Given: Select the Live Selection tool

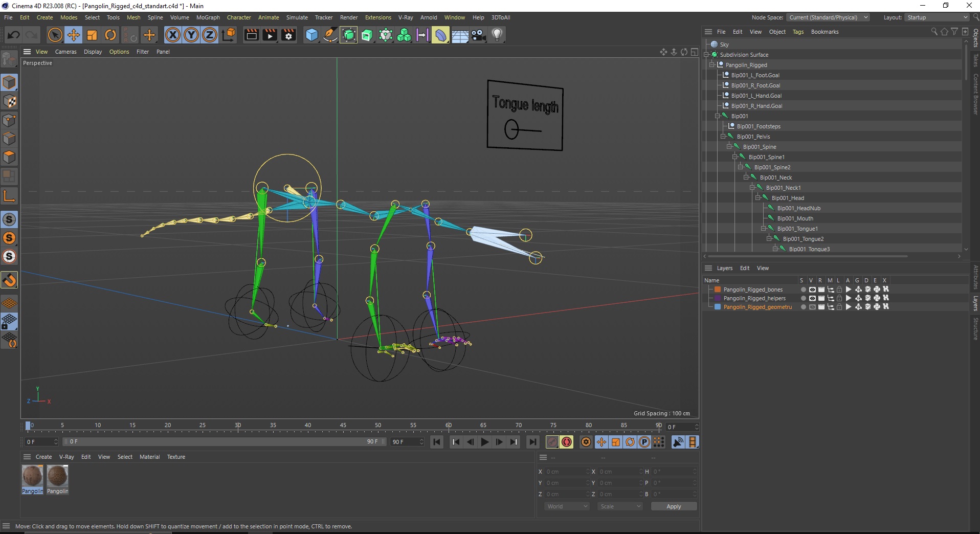Looking at the screenshot, I should (x=55, y=35).
